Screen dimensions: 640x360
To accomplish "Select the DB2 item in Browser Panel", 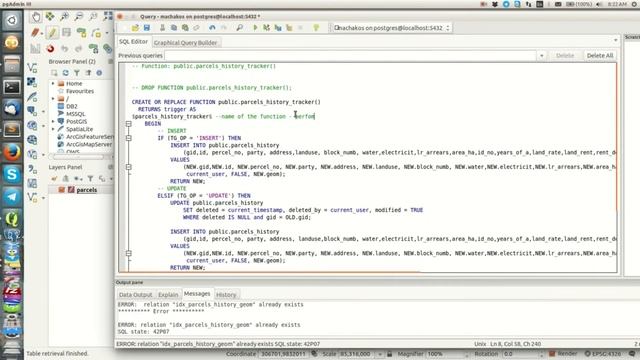I will click(x=72, y=106).
